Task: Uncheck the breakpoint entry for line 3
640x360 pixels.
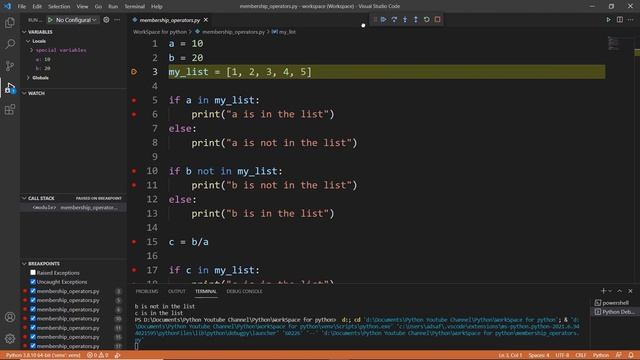Action: click(33, 291)
